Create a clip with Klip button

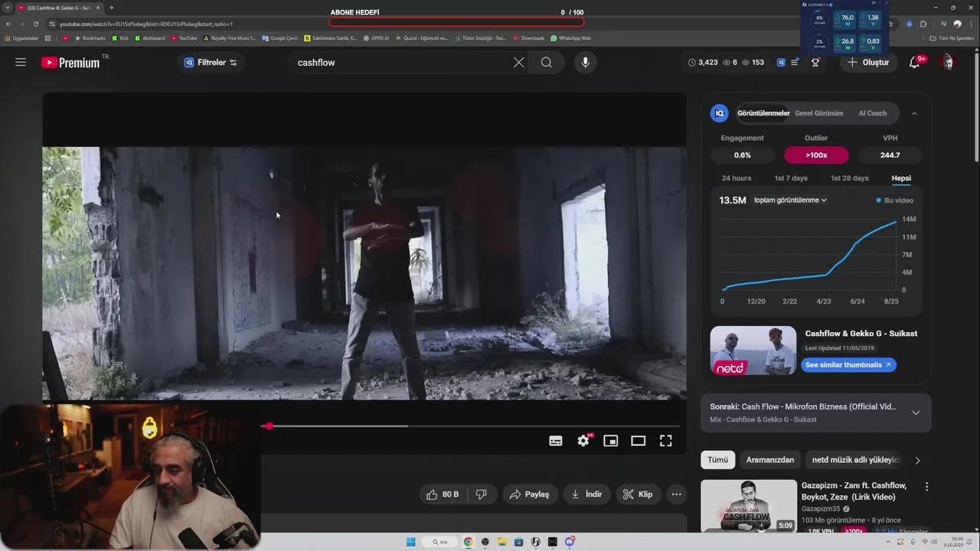tap(638, 494)
